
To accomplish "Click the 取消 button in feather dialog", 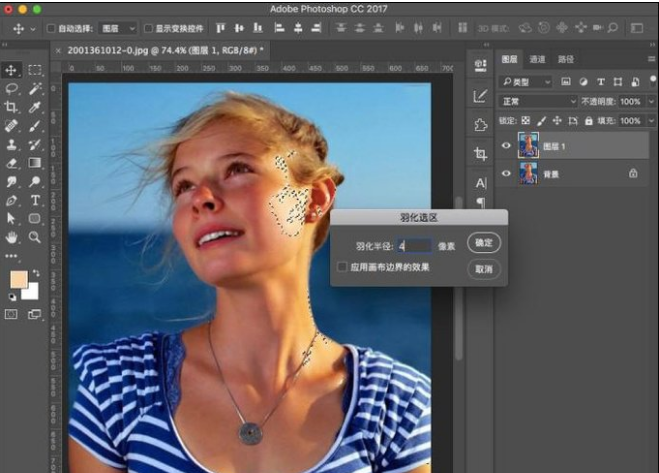I will click(x=484, y=269).
